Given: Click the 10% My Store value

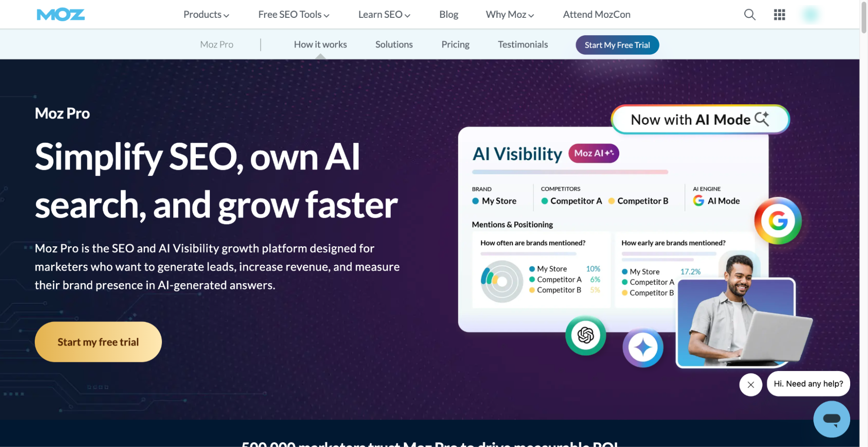Looking at the screenshot, I should click(x=593, y=269).
